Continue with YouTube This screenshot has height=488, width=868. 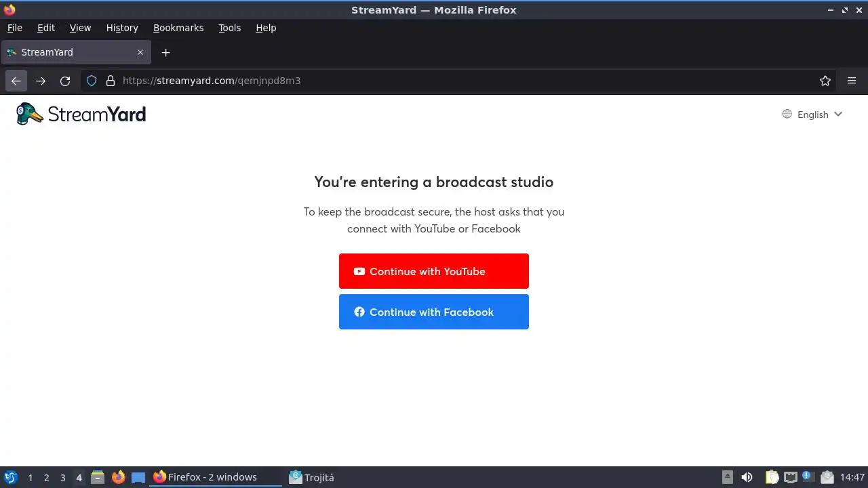pos(434,271)
